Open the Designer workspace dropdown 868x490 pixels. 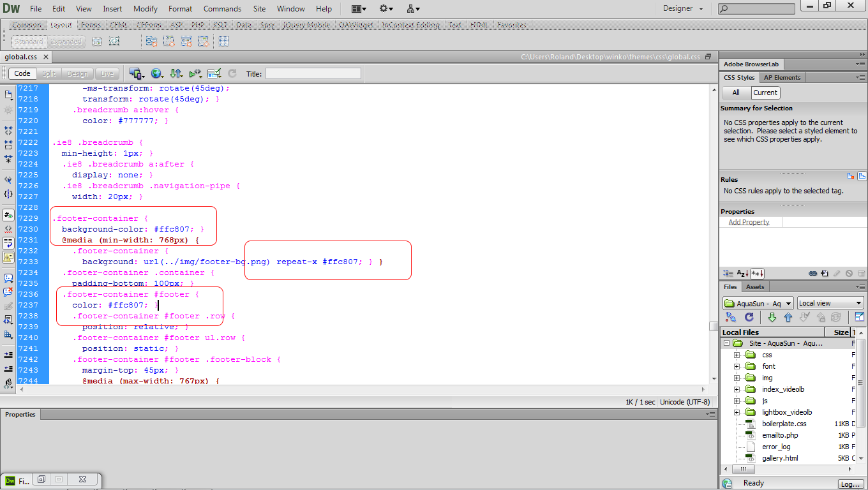pos(683,8)
